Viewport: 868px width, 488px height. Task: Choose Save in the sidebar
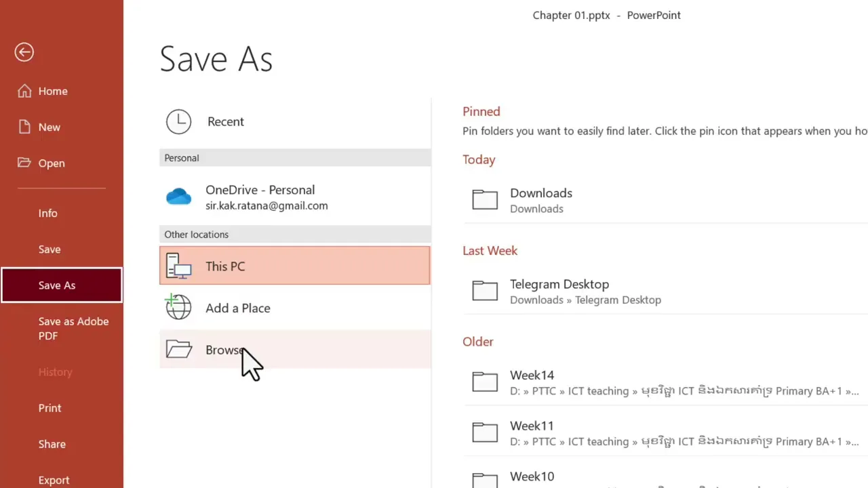pos(62,249)
